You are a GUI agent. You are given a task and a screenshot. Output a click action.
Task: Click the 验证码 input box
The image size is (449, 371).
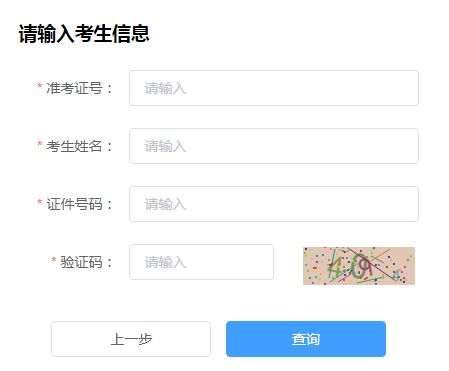201,262
